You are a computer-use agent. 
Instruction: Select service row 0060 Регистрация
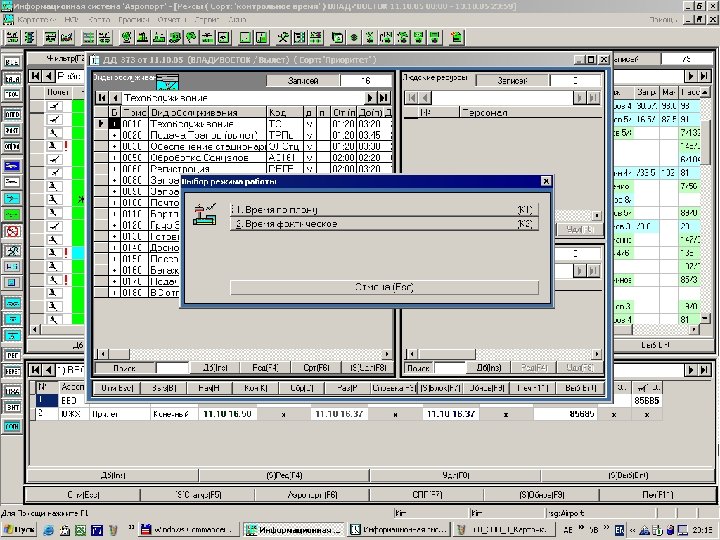coord(243,169)
